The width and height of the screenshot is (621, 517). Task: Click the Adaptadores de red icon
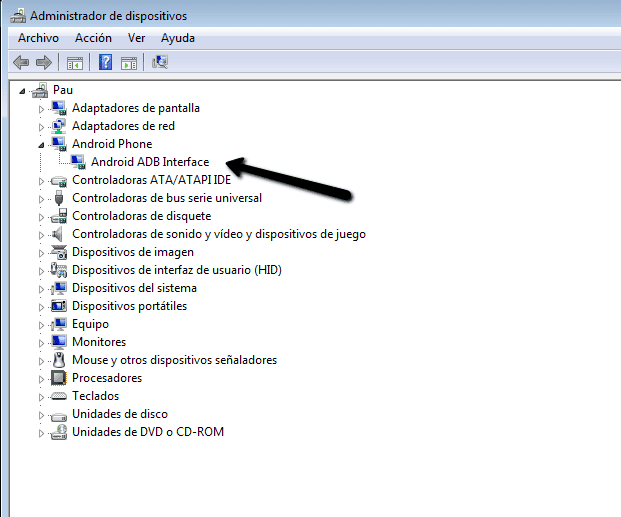point(59,126)
